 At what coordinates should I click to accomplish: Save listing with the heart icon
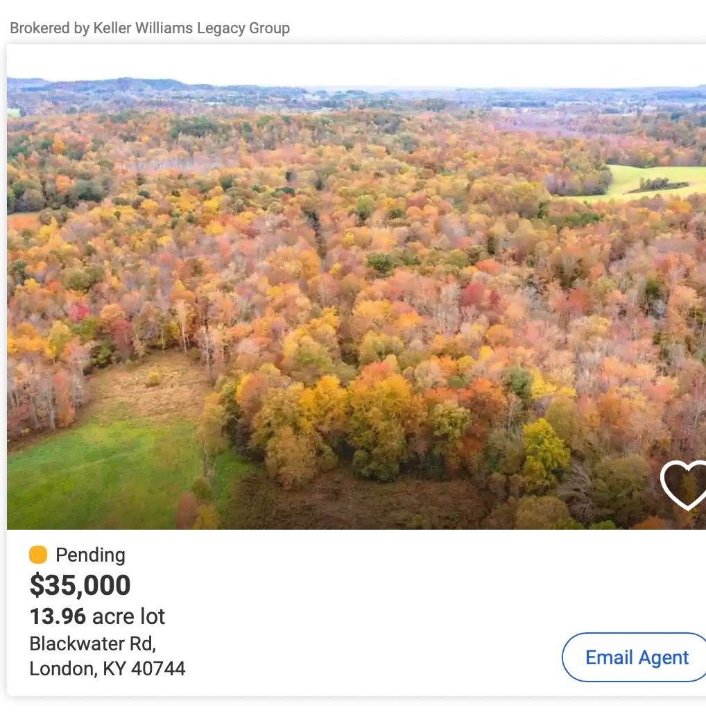[x=685, y=485]
